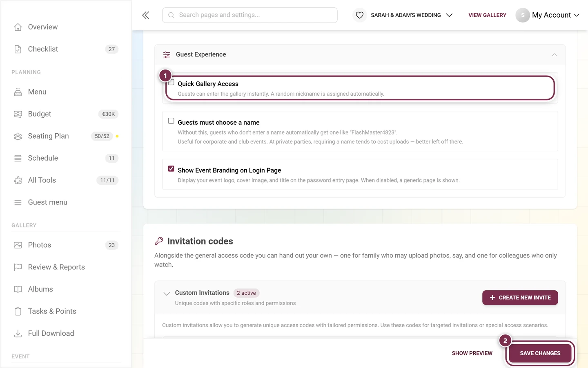Click the Full Download arrow icon
Screen dimensions: 588x368
(x=18, y=334)
